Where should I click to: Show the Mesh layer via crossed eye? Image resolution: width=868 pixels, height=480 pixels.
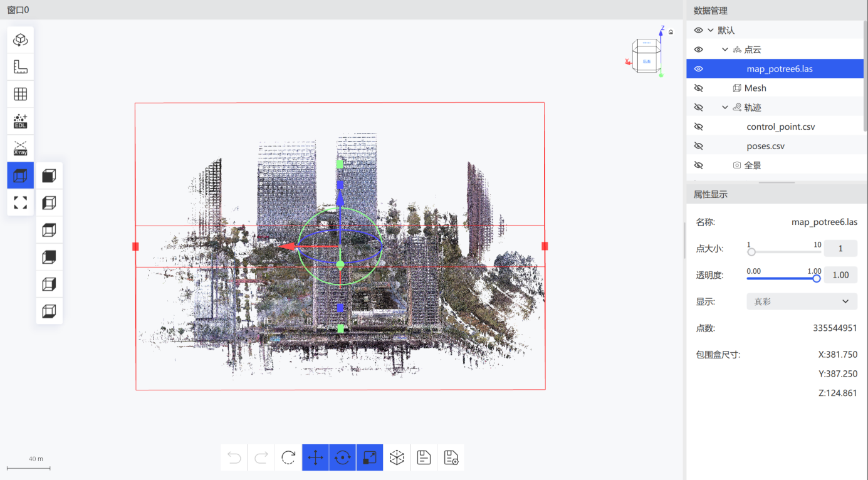click(699, 88)
